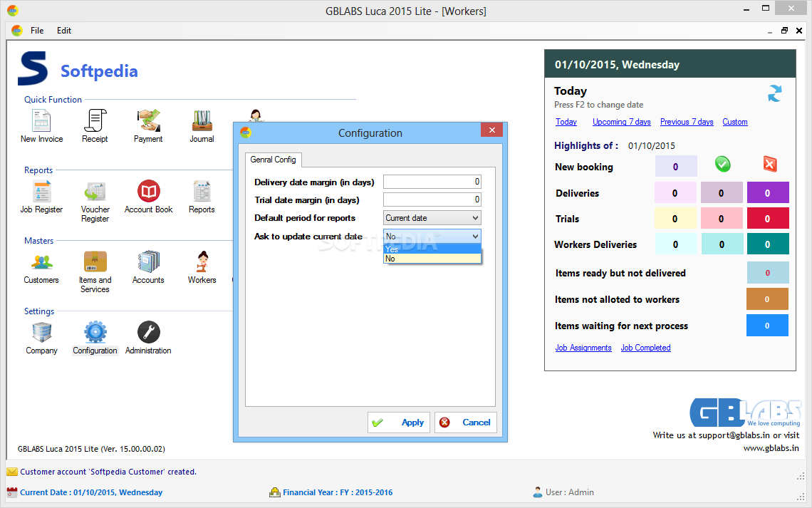The width and height of the screenshot is (812, 508).
Task: Select the Genral Config tab
Action: click(273, 160)
